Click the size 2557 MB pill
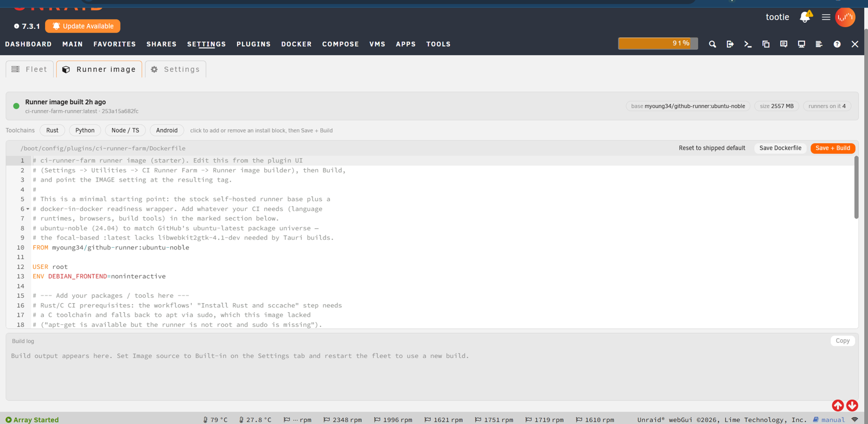868x424 pixels. coord(777,106)
